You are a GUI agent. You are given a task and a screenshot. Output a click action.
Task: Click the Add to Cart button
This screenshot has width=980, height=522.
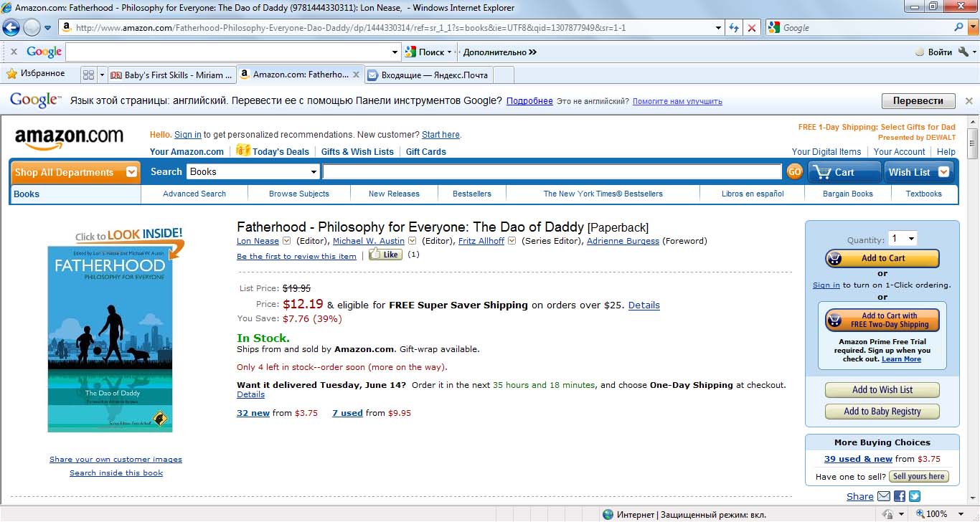coord(882,258)
